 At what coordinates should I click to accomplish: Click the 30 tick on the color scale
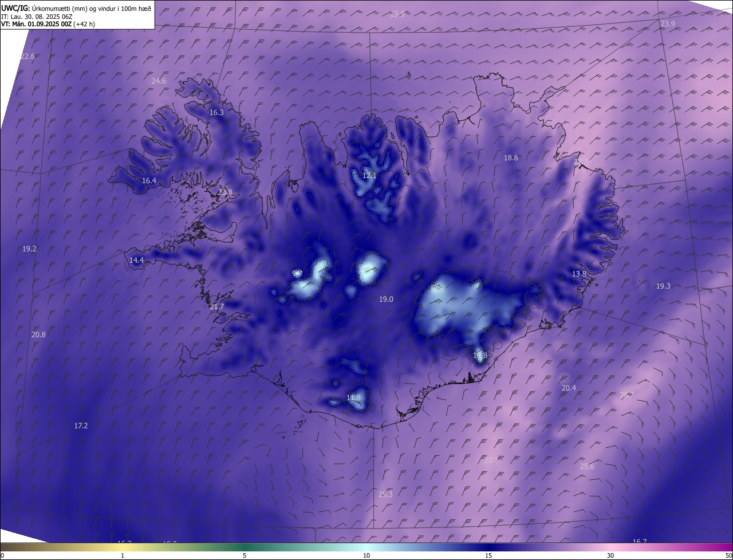(610, 555)
